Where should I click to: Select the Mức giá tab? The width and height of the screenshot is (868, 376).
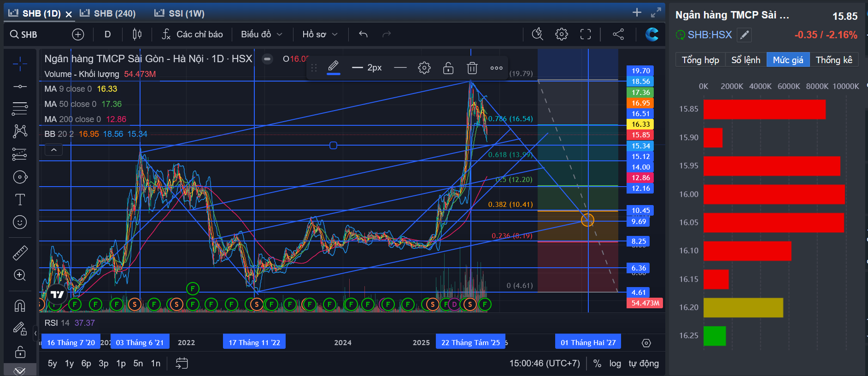(x=788, y=60)
